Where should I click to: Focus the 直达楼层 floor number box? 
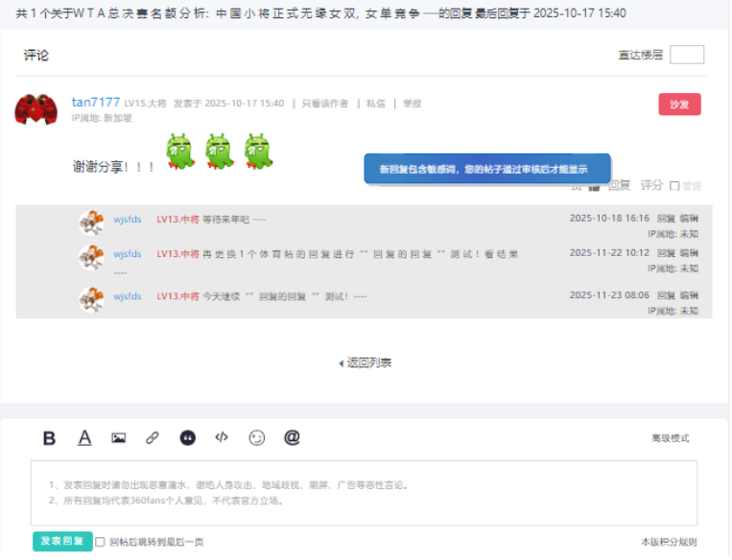pyautogui.click(x=687, y=55)
